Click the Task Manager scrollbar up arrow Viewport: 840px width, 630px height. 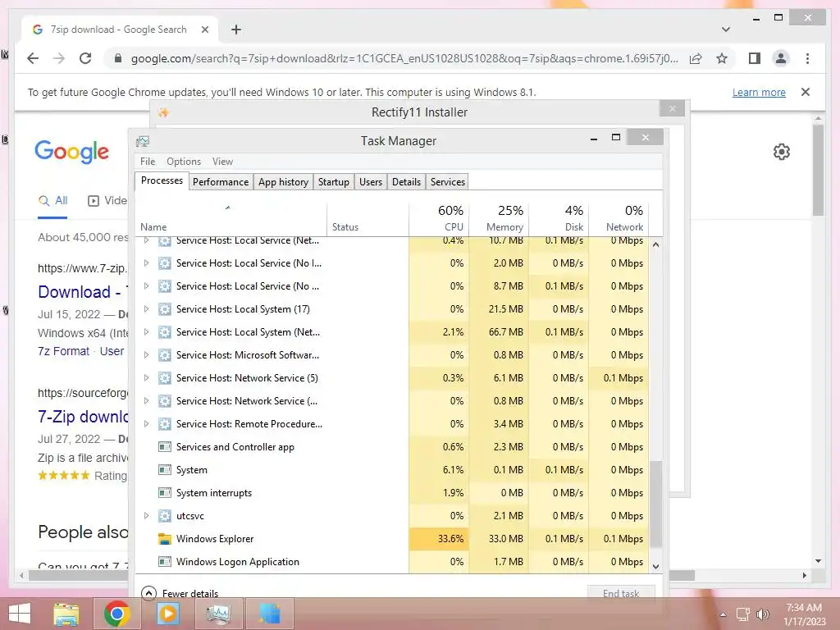(655, 244)
